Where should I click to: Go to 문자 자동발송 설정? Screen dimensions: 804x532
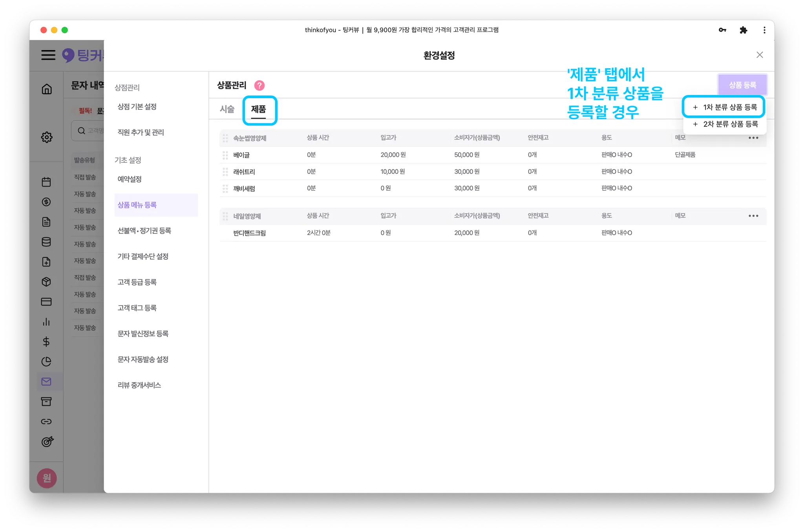[x=143, y=359]
